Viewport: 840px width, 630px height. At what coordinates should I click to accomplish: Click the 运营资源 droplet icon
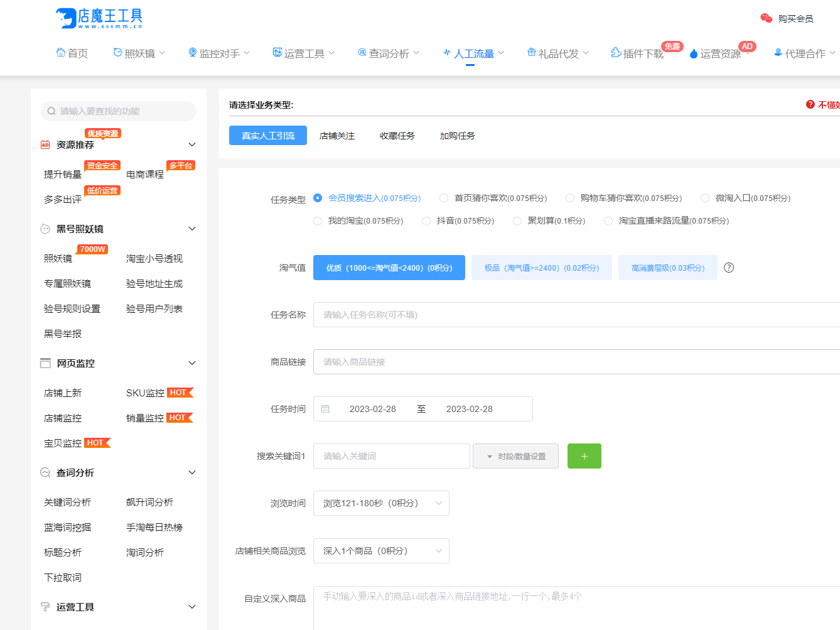coord(694,54)
